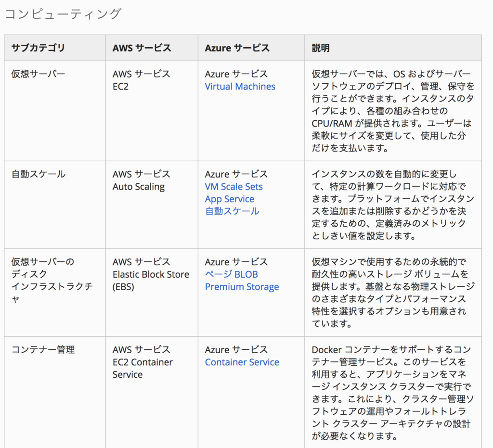This screenshot has width=493, height=448.
Task: Open the VM Scale Sets link
Action: click(234, 187)
